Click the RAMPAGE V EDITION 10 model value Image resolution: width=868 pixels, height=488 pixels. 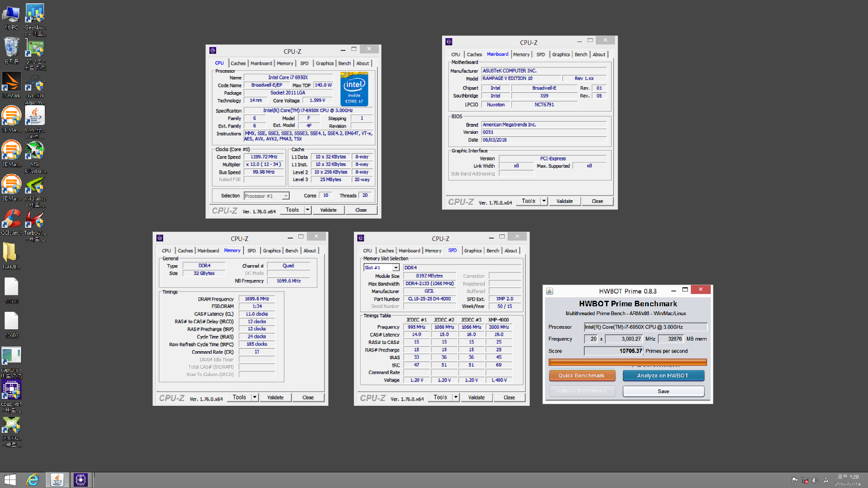(521, 78)
